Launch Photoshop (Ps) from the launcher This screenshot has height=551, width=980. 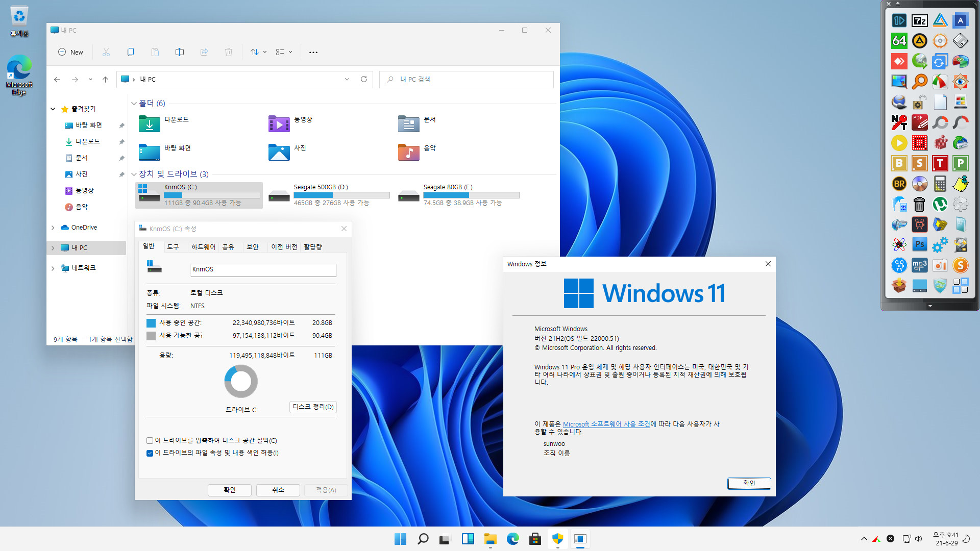point(920,244)
